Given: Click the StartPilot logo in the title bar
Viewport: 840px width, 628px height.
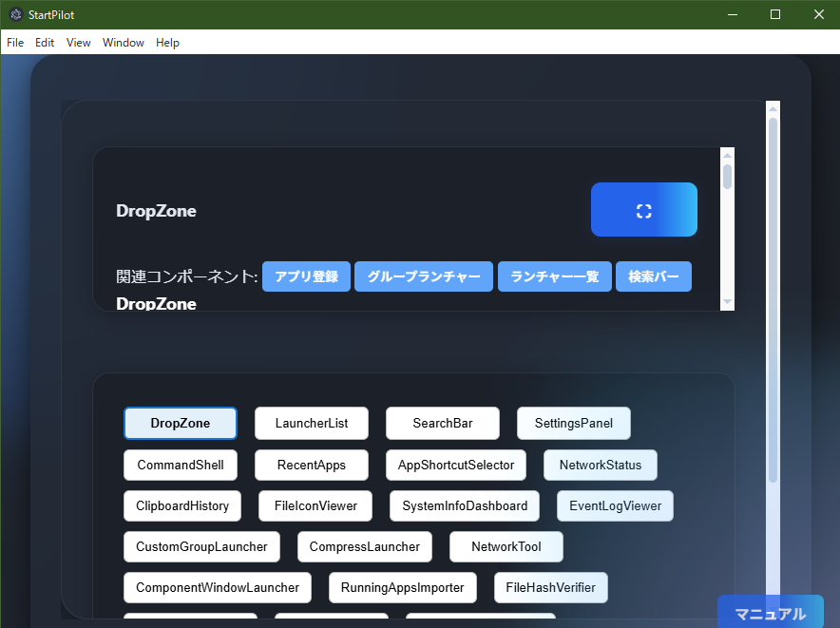Looking at the screenshot, I should (14, 14).
